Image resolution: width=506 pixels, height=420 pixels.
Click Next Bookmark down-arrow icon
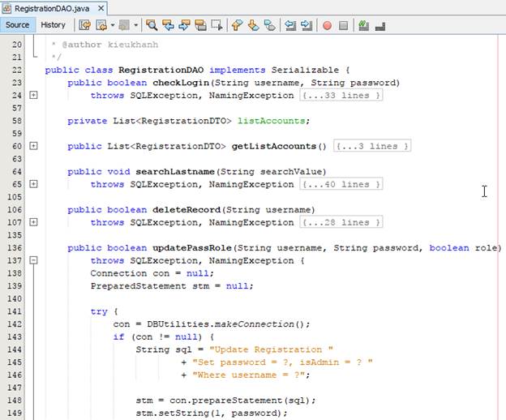click(253, 25)
